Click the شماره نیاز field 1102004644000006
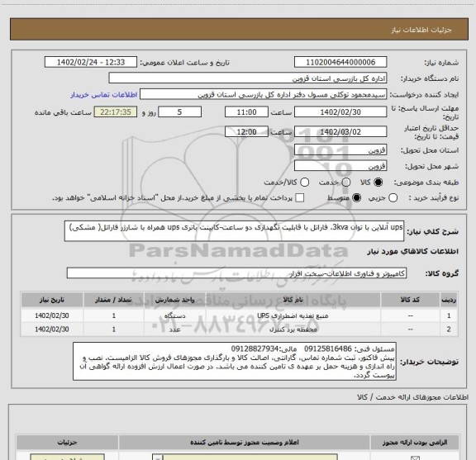Viewport: 476px width, 460px height. tap(340, 62)
